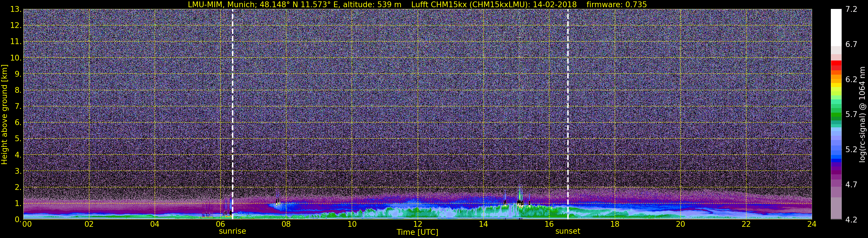The width and height of the screenshot is (868, 238).
Task: Click the '1.' height axis tick label
Action: point(18,203)
